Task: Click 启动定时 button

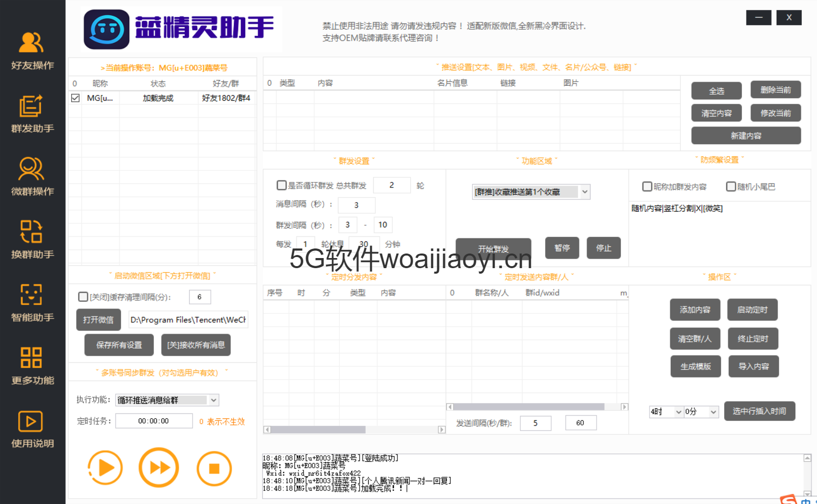Action: (x=752, y=309)
